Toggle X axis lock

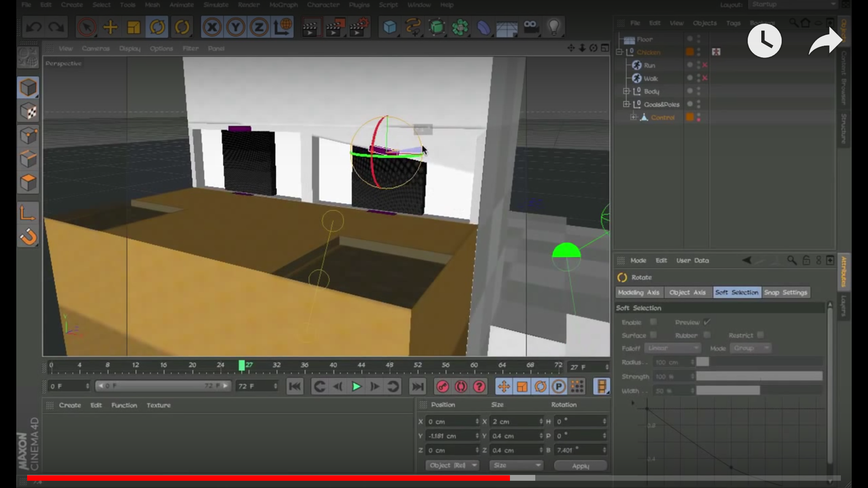(x=212, y=28)
